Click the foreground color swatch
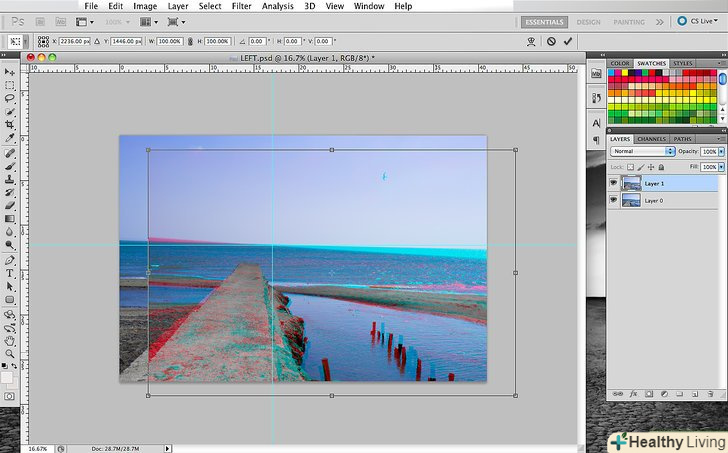 7,375
